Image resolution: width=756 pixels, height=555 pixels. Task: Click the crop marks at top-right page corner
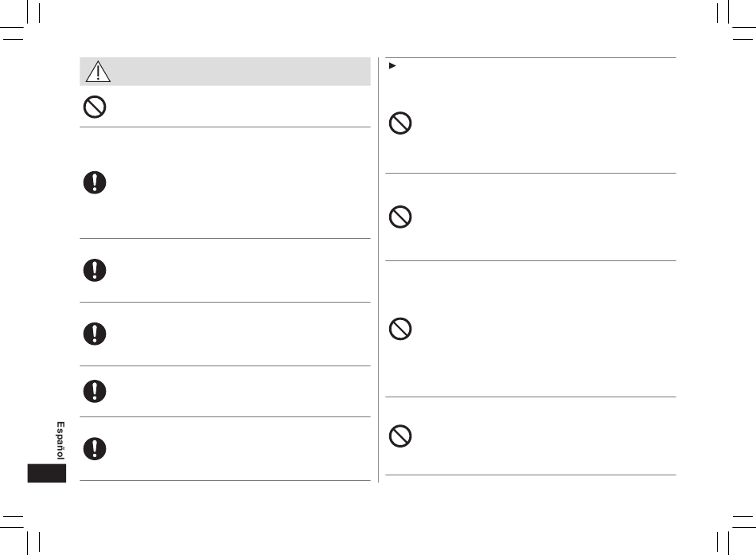tap(736, 20)
